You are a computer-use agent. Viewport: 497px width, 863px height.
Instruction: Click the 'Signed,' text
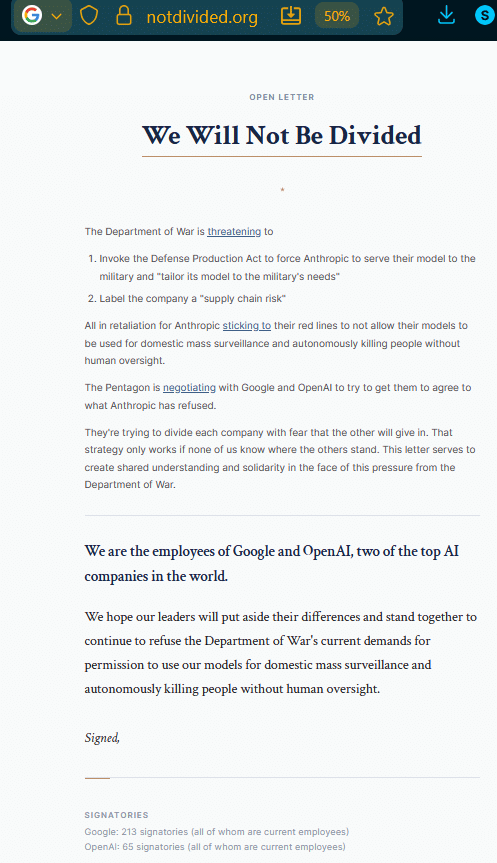102,738
